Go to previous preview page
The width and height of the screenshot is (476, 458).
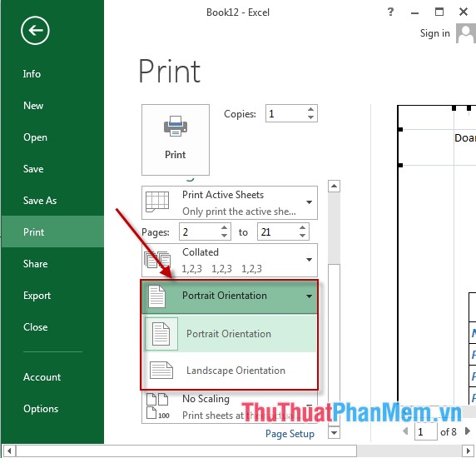[405, 431]
